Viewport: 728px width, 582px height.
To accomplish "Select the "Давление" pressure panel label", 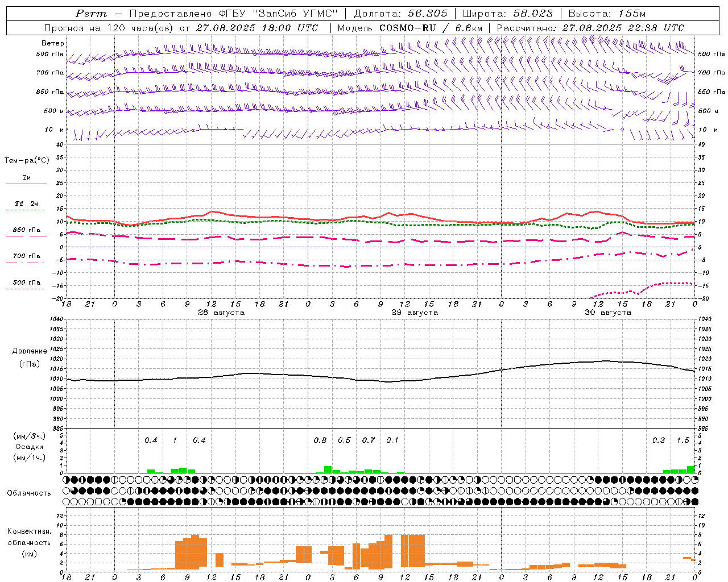I will (28, 351).
